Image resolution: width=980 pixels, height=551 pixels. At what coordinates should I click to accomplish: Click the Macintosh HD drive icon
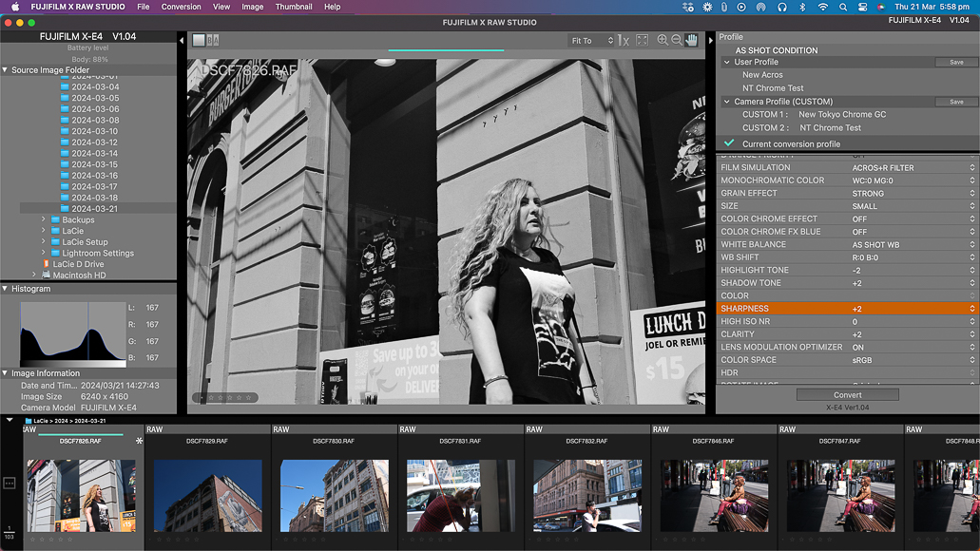[x=46, y=275]
